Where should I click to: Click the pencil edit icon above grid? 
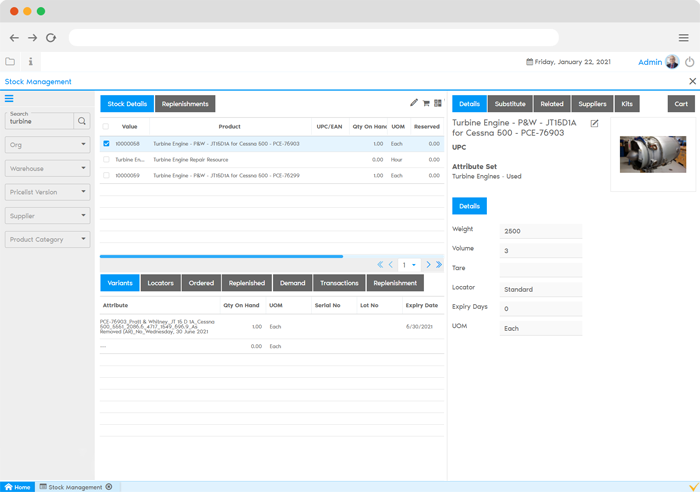[414, 103]
